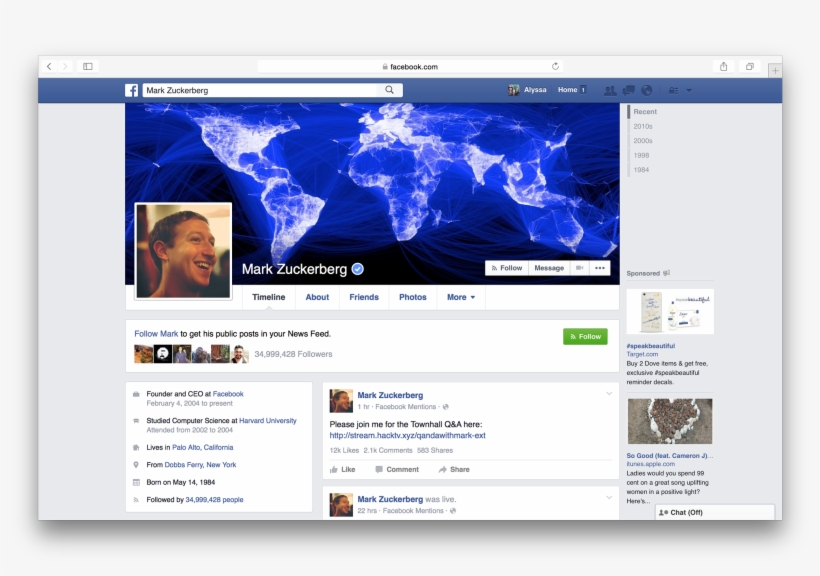
Task: Go back with Safari back arrow
Action: pos(49,66)
